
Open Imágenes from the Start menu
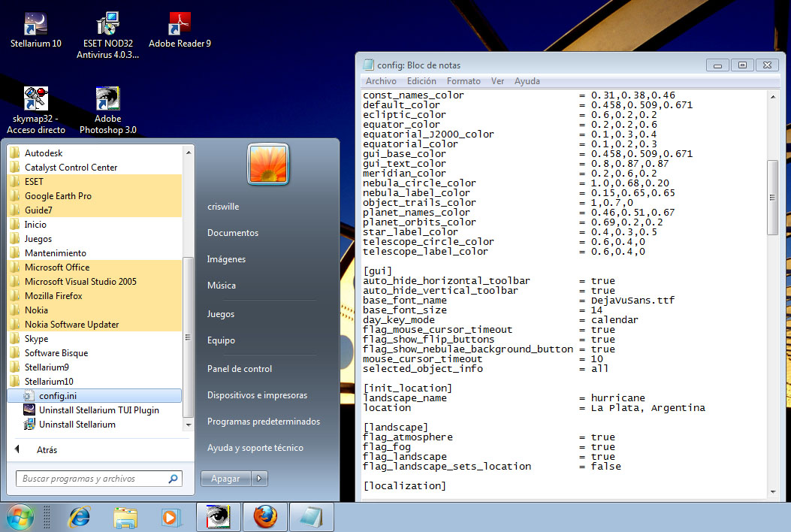(226, 259)
